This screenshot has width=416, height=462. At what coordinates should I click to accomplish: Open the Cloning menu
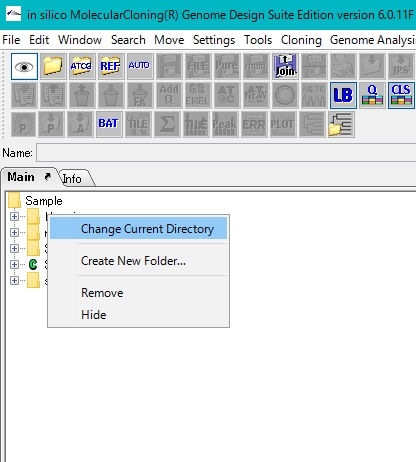coord(301,40)
